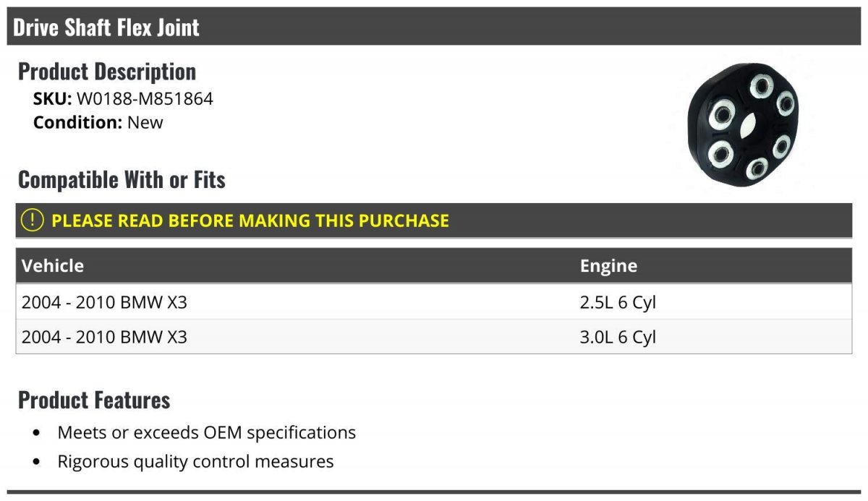This screenshot has width=868, height=501.
Task: Select the BMW X3 3.0L row vehicle
Action: (x=104, y=337)
